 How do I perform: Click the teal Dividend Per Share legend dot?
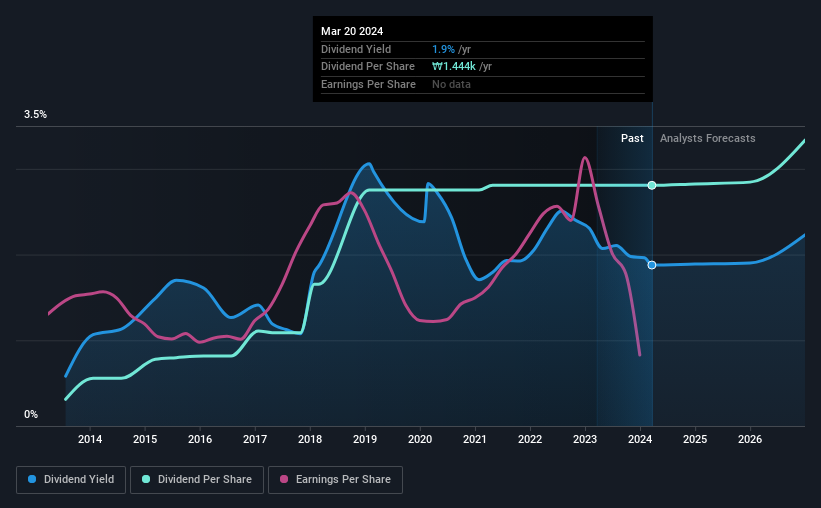[x=146, y=479]
